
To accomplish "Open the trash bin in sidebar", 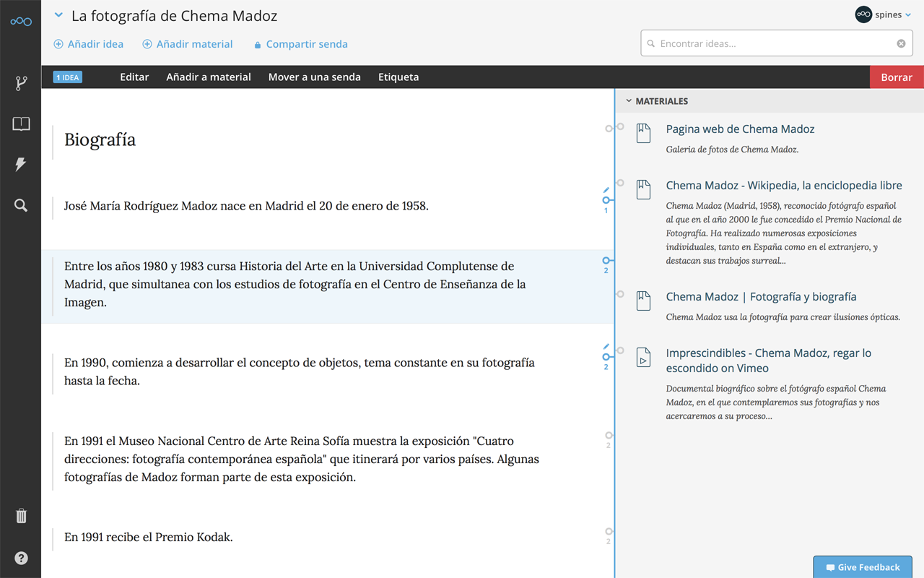I will coord(21,516).
